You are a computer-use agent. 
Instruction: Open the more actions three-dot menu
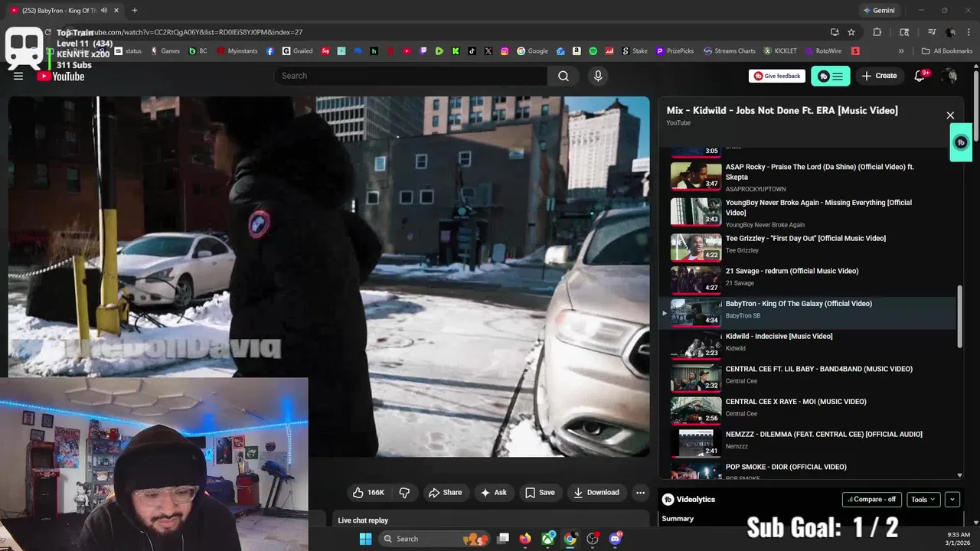[x=641, y=492]
